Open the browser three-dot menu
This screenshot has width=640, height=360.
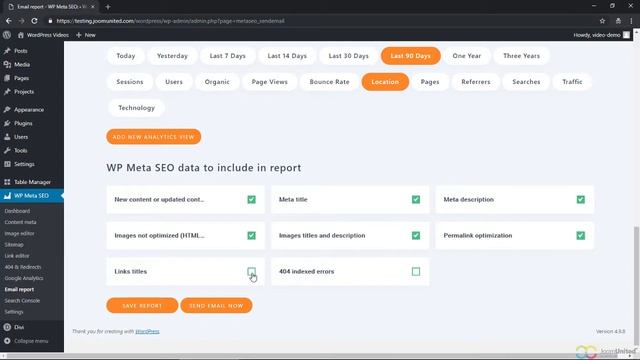pos(631,21)
